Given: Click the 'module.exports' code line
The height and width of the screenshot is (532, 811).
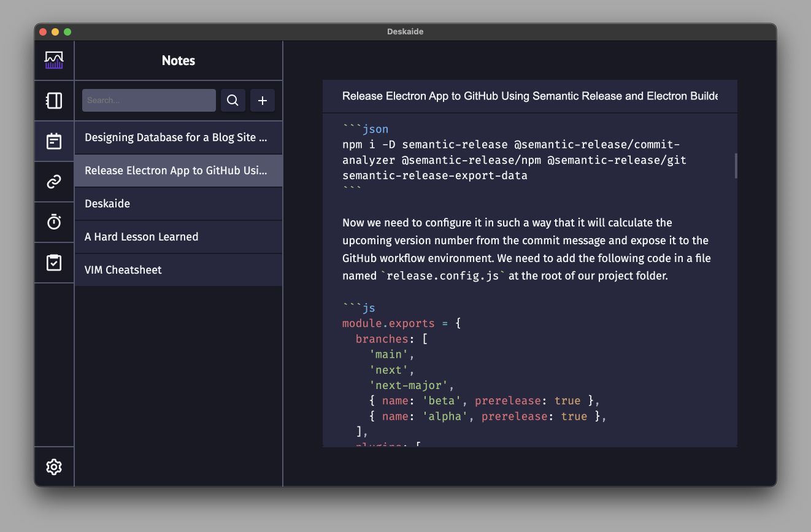Looking at the screenshot, I should [402, 323].
